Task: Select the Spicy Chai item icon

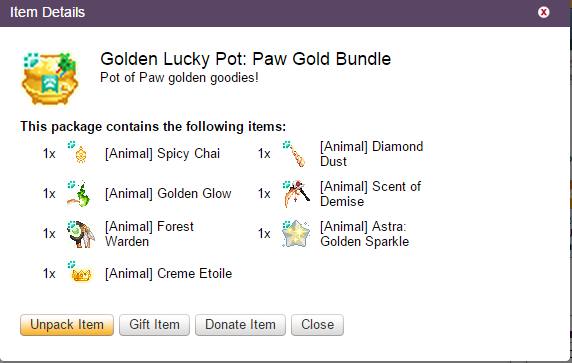Action: pos(79,153)
